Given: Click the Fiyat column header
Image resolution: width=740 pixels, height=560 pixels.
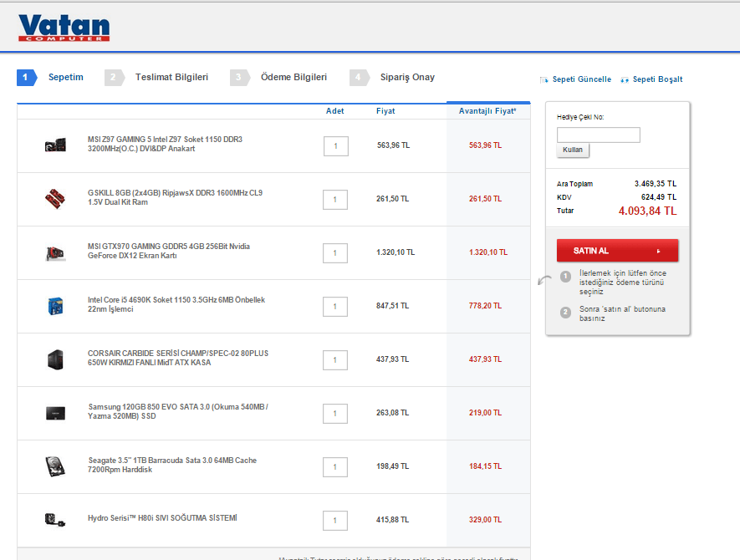Looking at the screenshot, I should click(x=385, y=111).
